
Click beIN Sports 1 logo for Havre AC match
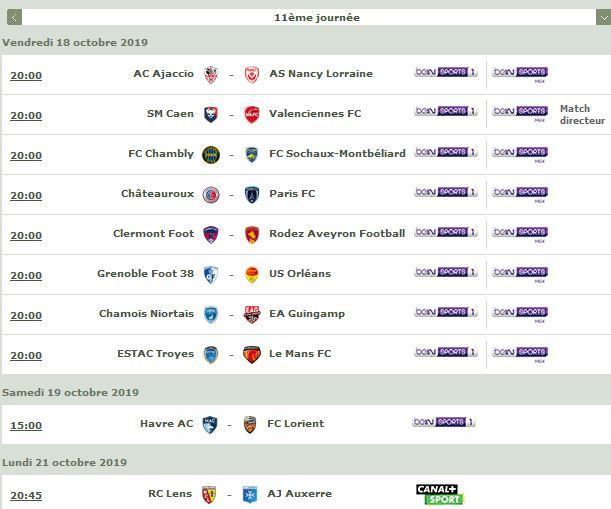point(444,422)
